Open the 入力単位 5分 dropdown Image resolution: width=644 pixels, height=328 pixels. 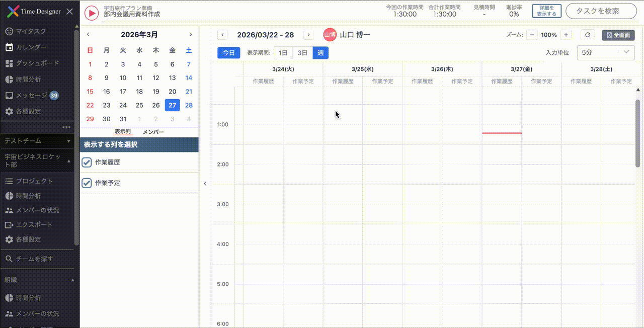[x=605, y=52]
